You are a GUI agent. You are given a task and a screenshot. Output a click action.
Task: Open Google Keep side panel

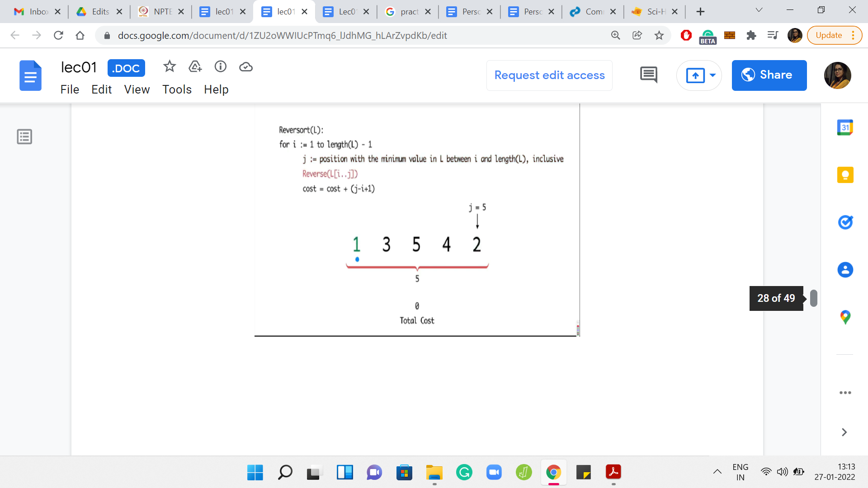point(845,175)
